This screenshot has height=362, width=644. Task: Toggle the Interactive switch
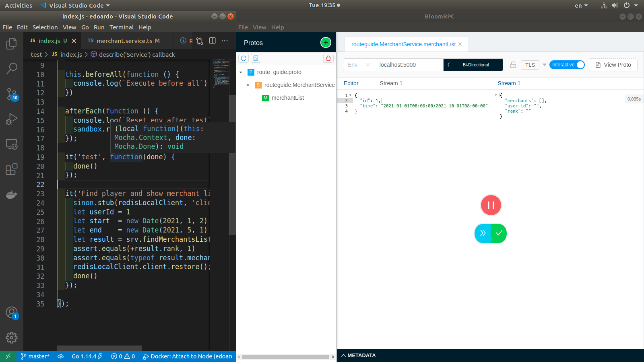pyautogui.click(x=567, y=65)
